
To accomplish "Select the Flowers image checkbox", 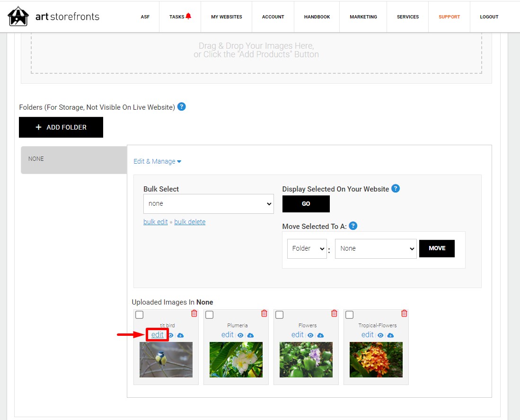I will (279, 315).
